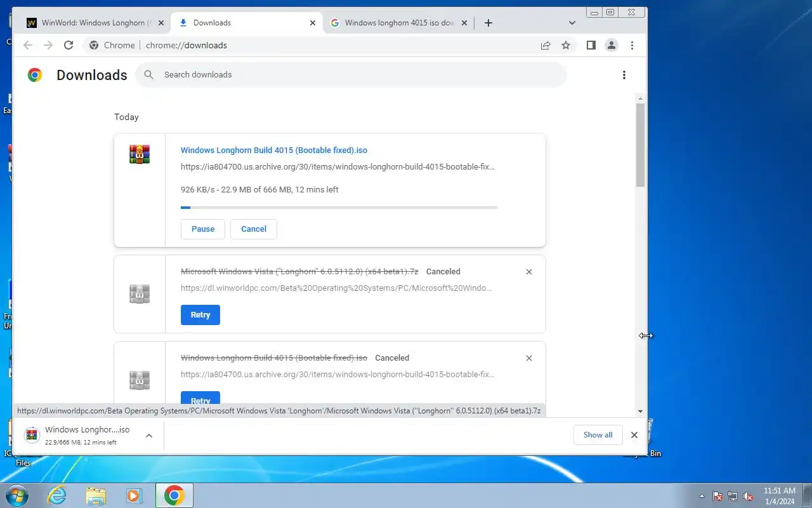Click the Today date heading
The image size is (812, 508).
coord(126,117)
